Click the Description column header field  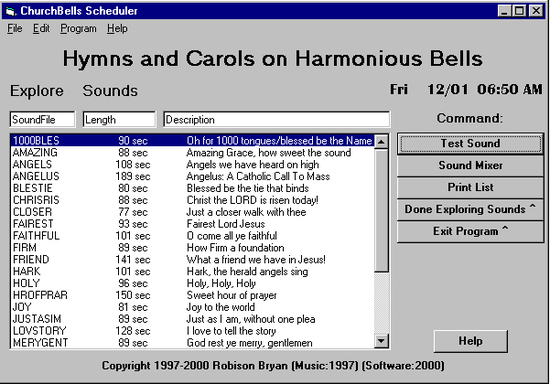(276, 120)
